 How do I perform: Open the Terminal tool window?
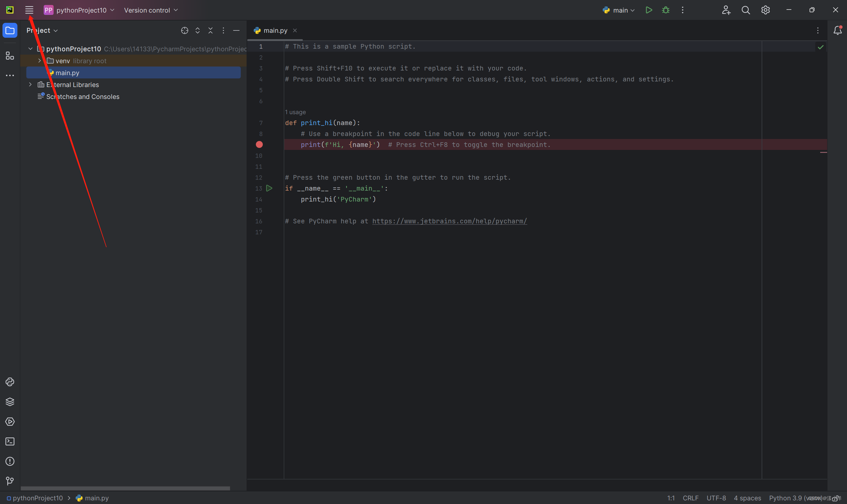click(x=10, y=441)
